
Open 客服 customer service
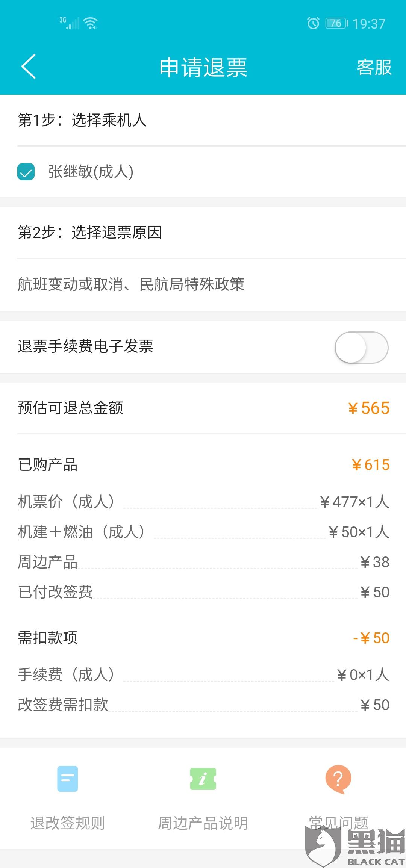[374, 67]
